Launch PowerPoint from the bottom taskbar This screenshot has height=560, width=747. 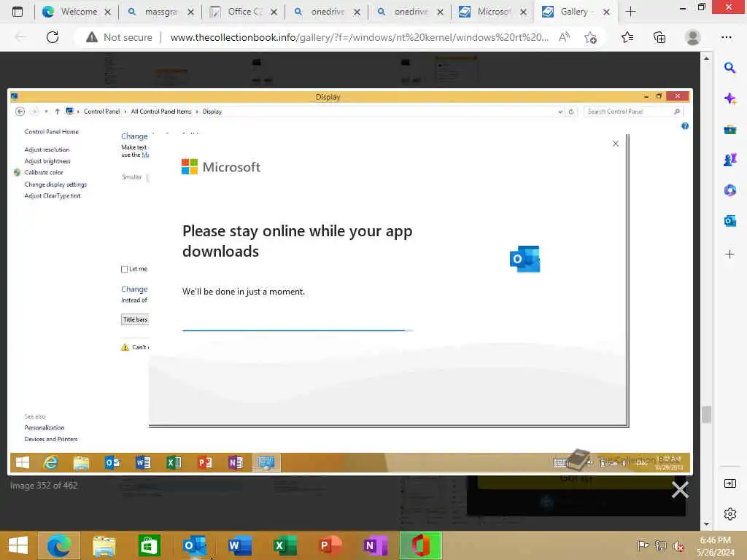pyautogui.click(x=330, y=545)
